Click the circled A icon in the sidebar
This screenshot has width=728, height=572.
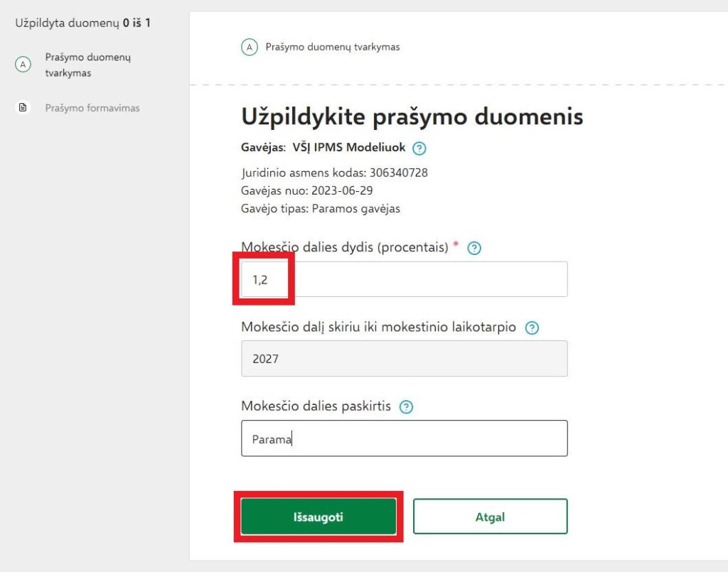23,65
